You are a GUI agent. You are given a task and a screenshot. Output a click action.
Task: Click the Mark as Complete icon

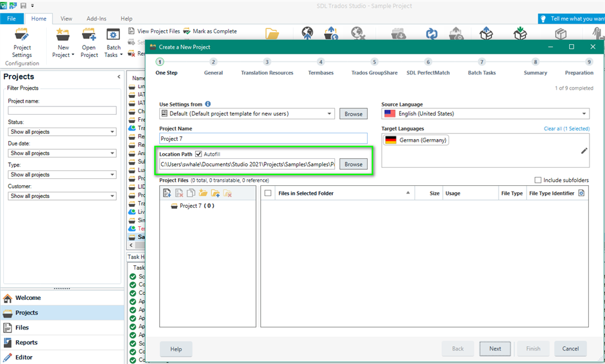coord(187,31)
